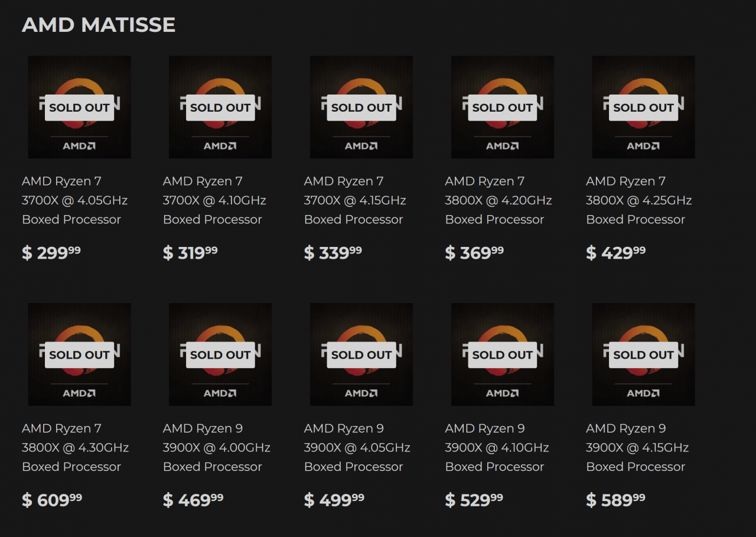Click the $369.99 price
The height and width of the screenshot is (537, 756).
pyautogui.click(x=475, y=252)
